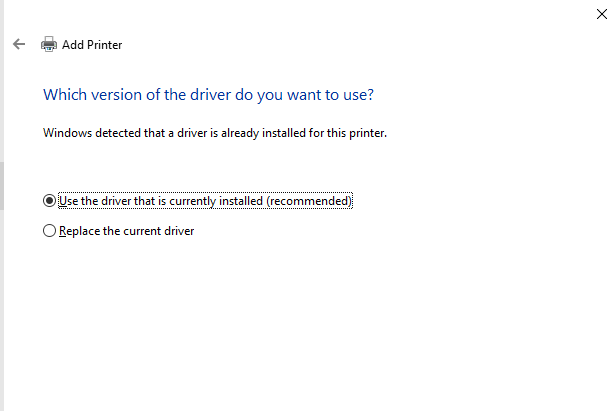The image size is (613, 411).
Task: Click the filled dot of the selected radio
Action: 49,201
